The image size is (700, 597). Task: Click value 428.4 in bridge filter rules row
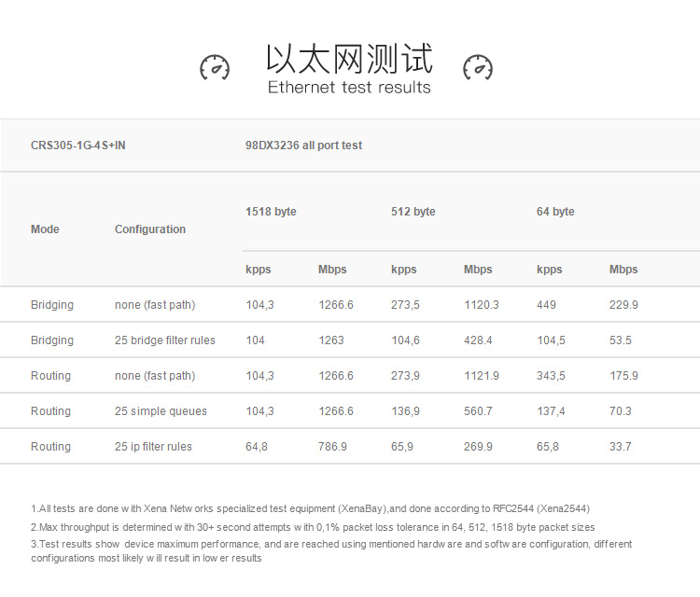[x=478, y=340]
